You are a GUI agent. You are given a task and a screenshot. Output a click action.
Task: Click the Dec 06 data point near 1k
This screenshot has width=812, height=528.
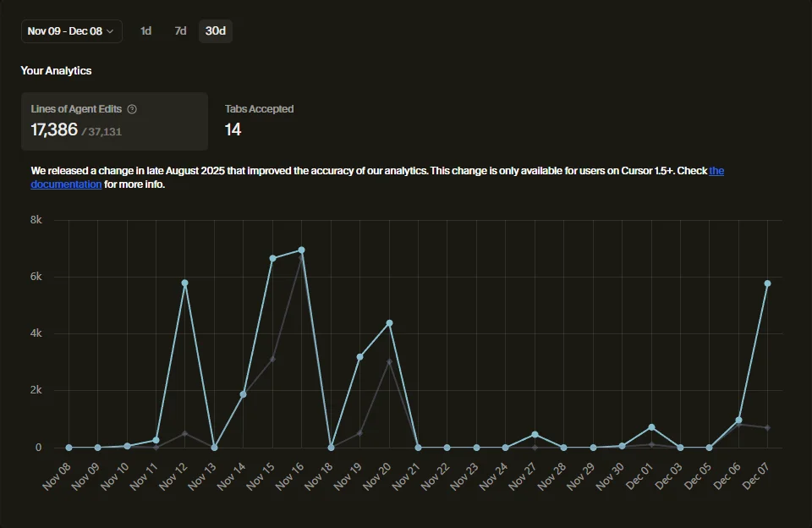point(738,419)
